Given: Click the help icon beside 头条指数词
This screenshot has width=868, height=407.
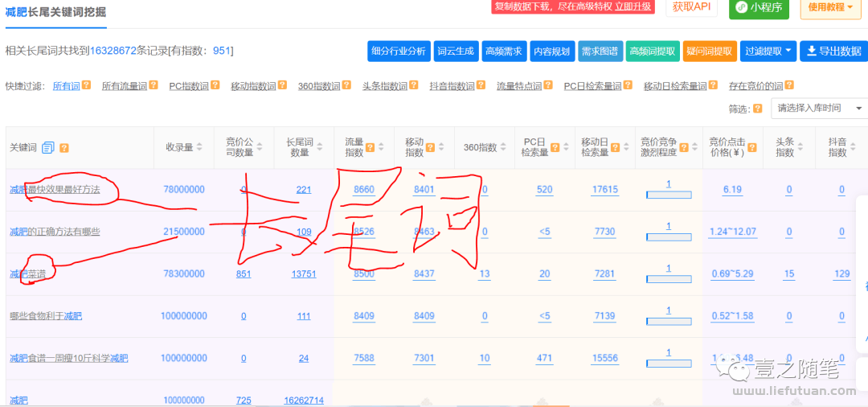Looking at the screenshot, I should 414,85.
